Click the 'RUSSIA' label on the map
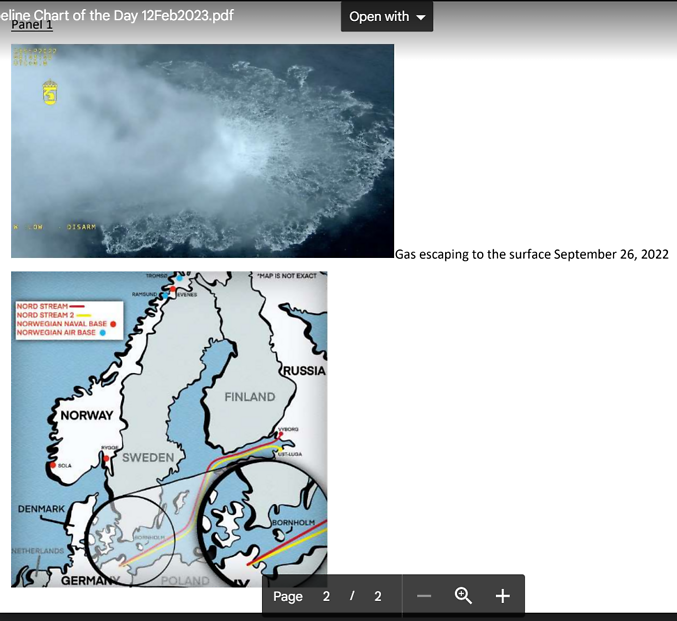677x621 pixels. 304,370
